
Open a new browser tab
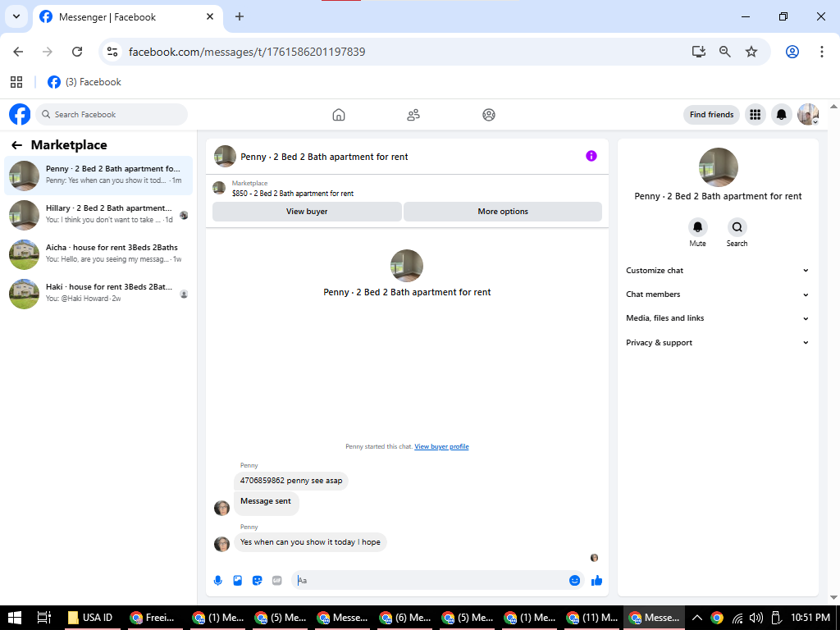coord(240,16)
